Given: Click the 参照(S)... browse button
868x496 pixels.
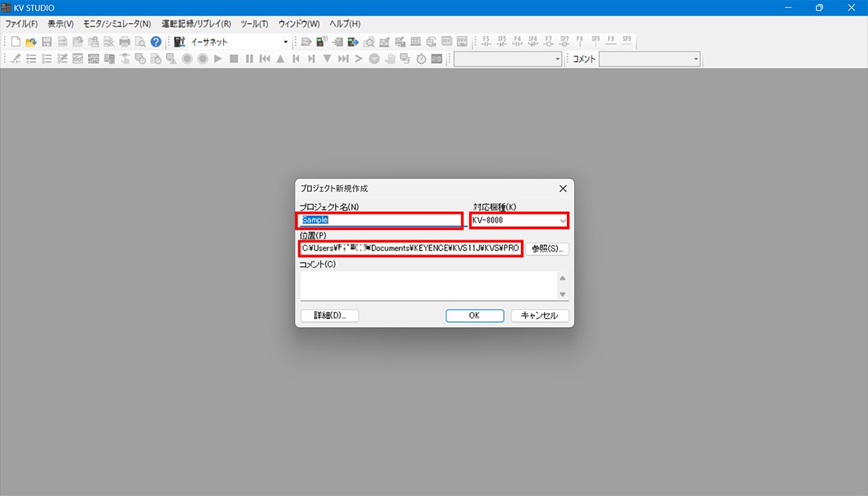Looking at the screenshot, I should [547, 248].
